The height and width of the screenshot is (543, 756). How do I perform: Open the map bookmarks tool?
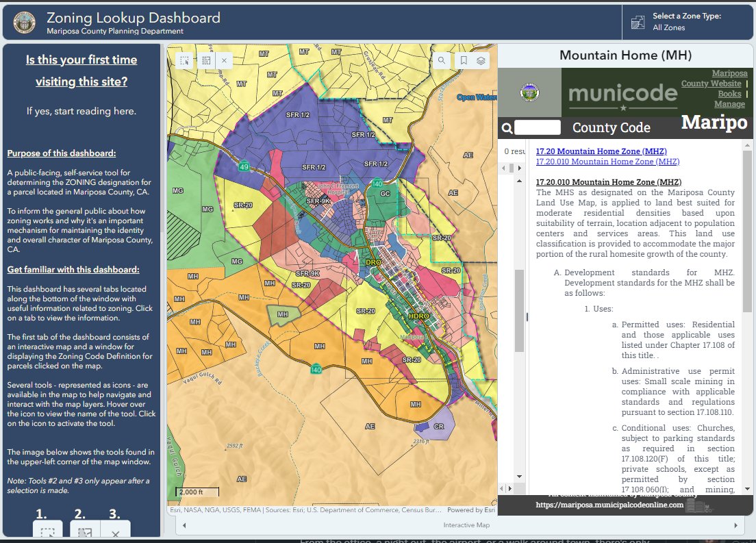click(463, 60)
